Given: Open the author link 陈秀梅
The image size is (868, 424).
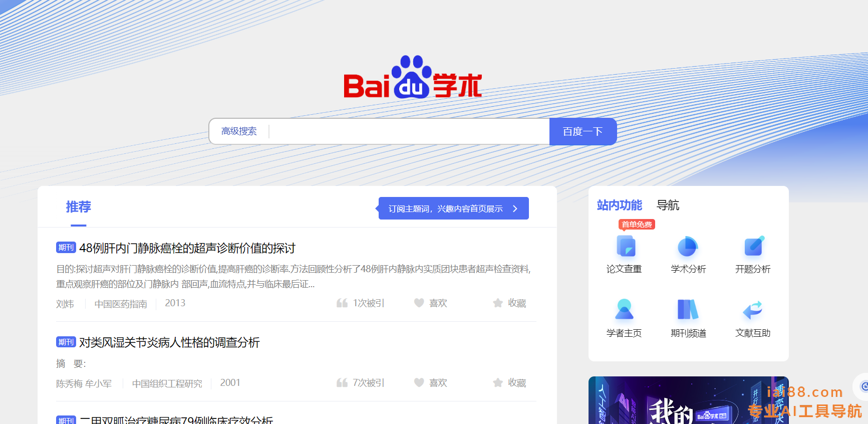Looking at the screenshot, I should 69,383.
